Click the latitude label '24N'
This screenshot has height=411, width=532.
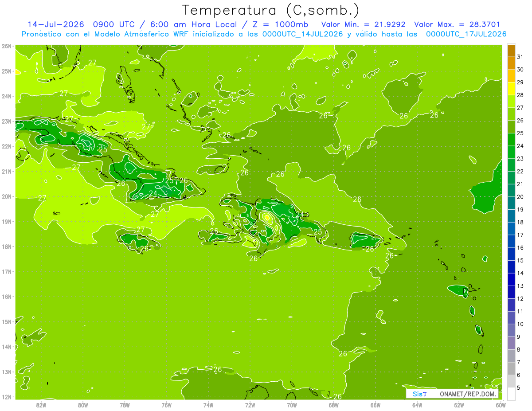(7, 96)
